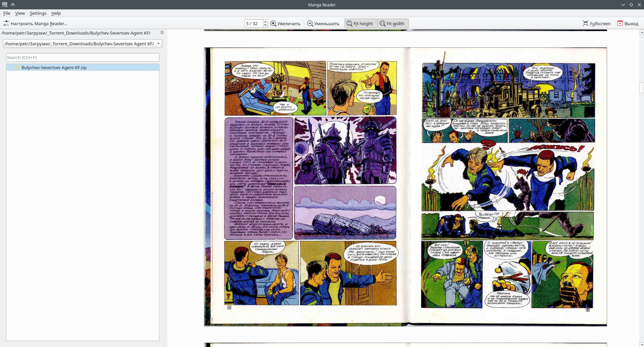The image size is (644, 347).
Task: Open the File menu
Action: pos(7,13)
